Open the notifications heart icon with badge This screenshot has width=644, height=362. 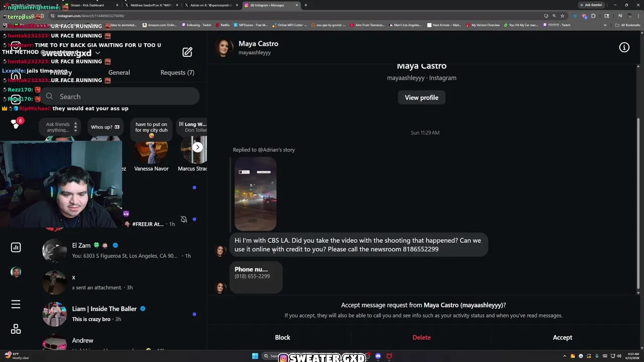coord(16,123)
